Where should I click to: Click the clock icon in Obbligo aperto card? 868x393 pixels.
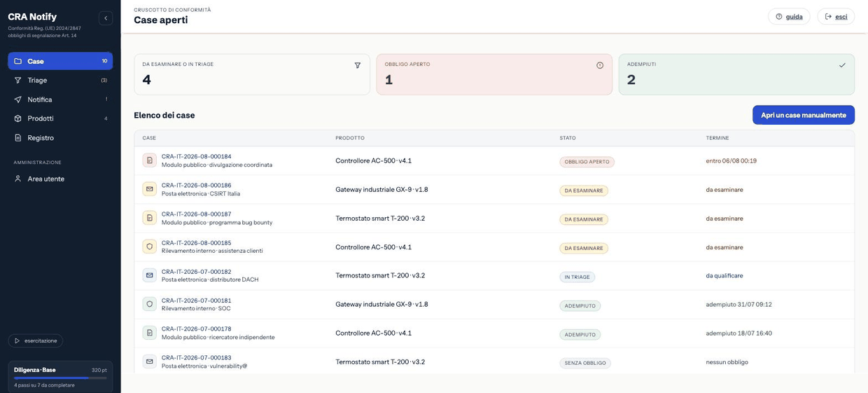click(600, 65)
